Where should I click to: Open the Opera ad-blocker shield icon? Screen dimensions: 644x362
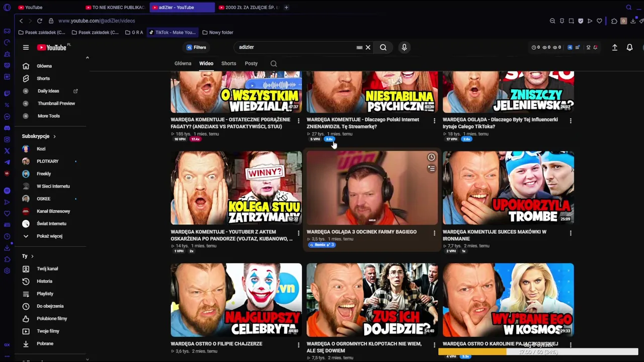click(581, 21)
